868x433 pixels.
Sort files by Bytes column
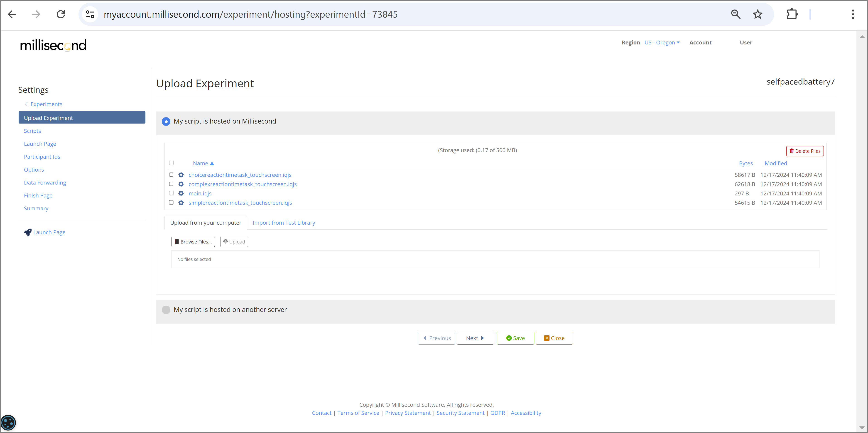click(x=746, y=163)
